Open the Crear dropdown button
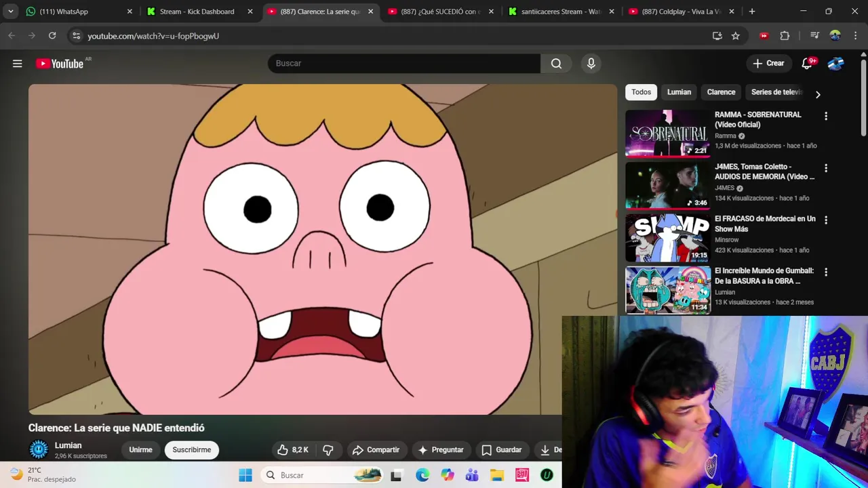The height and width of the screenshot is (488, 868). tap(768, 63)
